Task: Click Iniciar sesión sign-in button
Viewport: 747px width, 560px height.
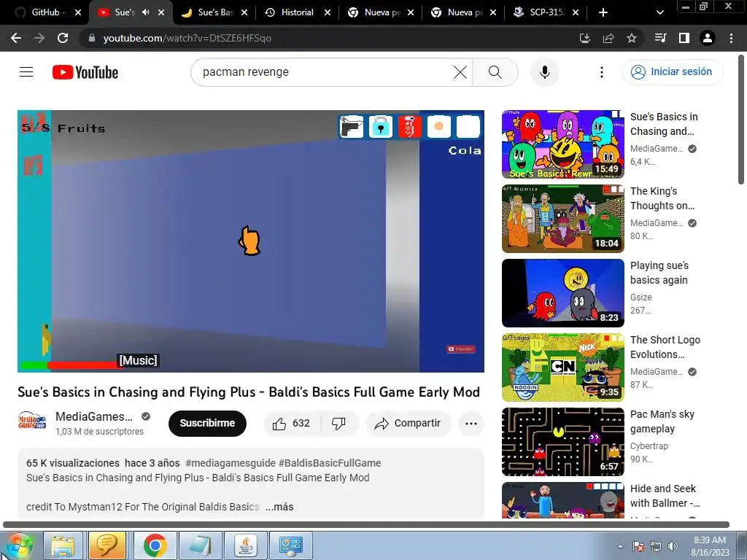Action: [x=672, y=72]
